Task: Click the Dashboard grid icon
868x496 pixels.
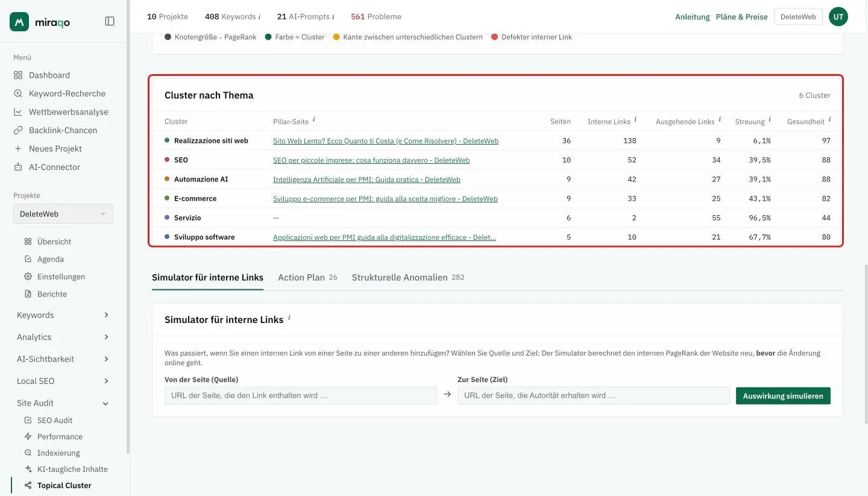Action: pyautogui.click(x=18, y=75)
